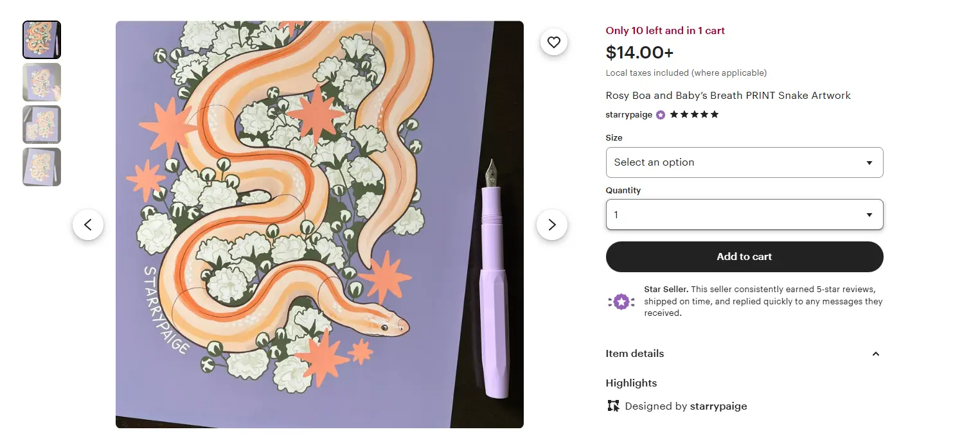The width and height of the screenshot is (980, 434).
Task: Click the $14.00+ price text
Action: pos(639,52)
